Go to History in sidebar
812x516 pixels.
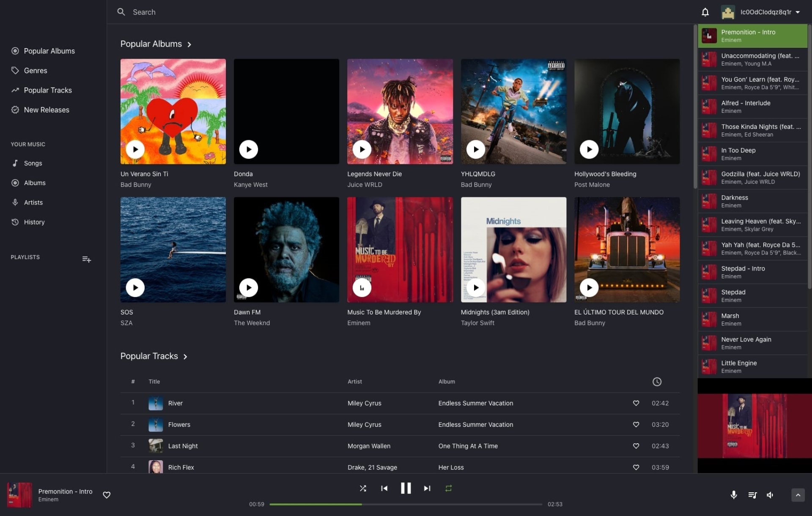click(34, 222)
